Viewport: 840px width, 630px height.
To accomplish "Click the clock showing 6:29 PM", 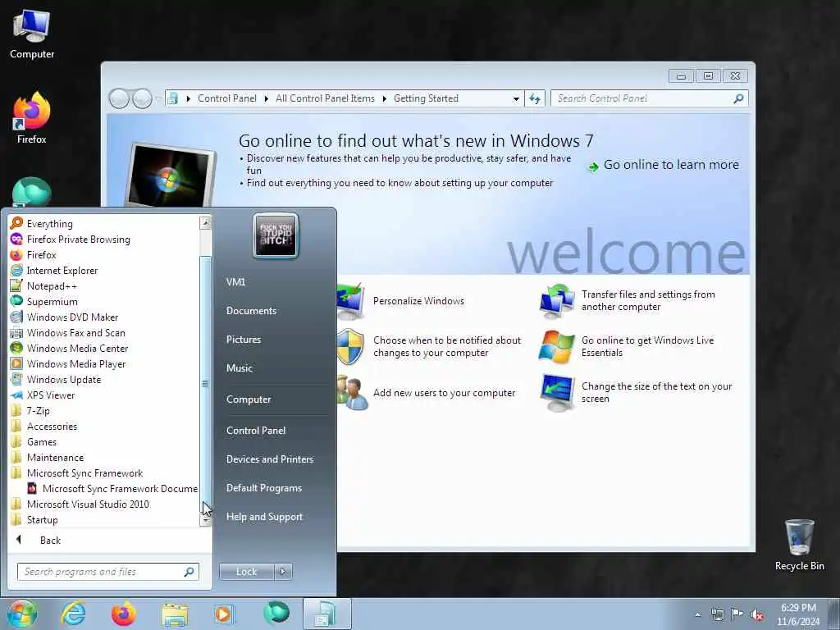I will click(798, 608).
